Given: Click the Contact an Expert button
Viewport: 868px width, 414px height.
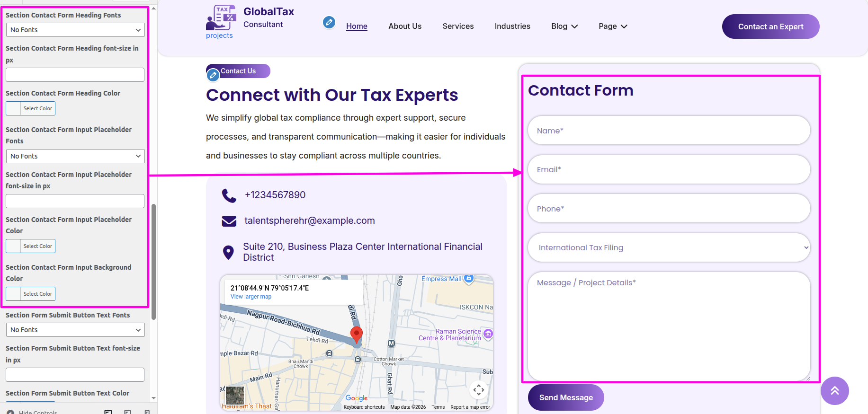Looking at the screenshot, I should [770, 26].
